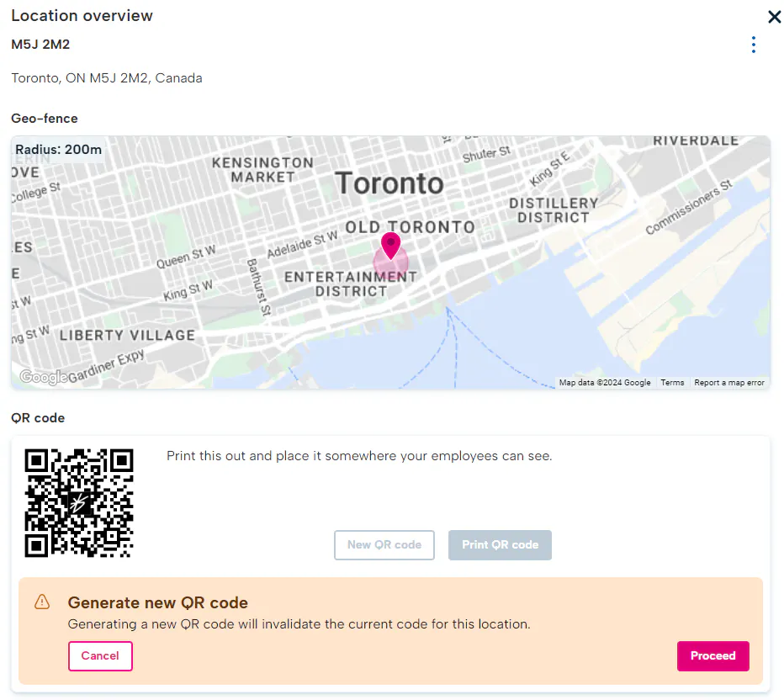784x700 pixels.
Task: Open the map Terms link
Action: [672, 383]
